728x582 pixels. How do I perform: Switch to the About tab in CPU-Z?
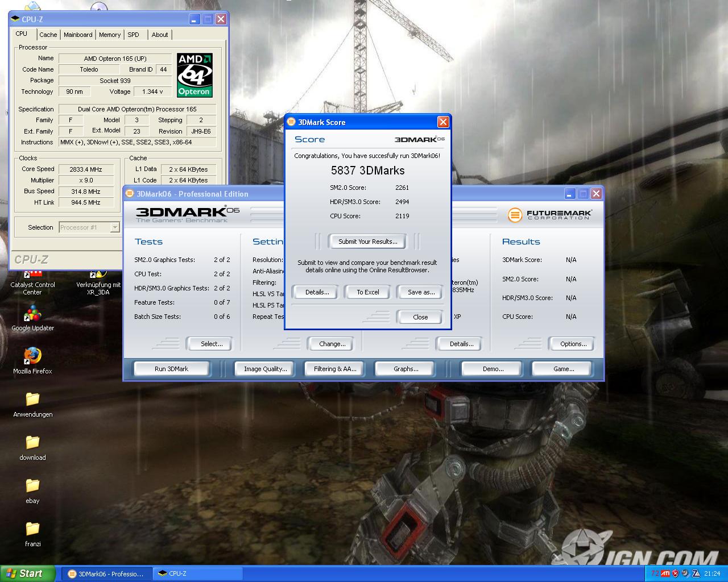(160, 35)
